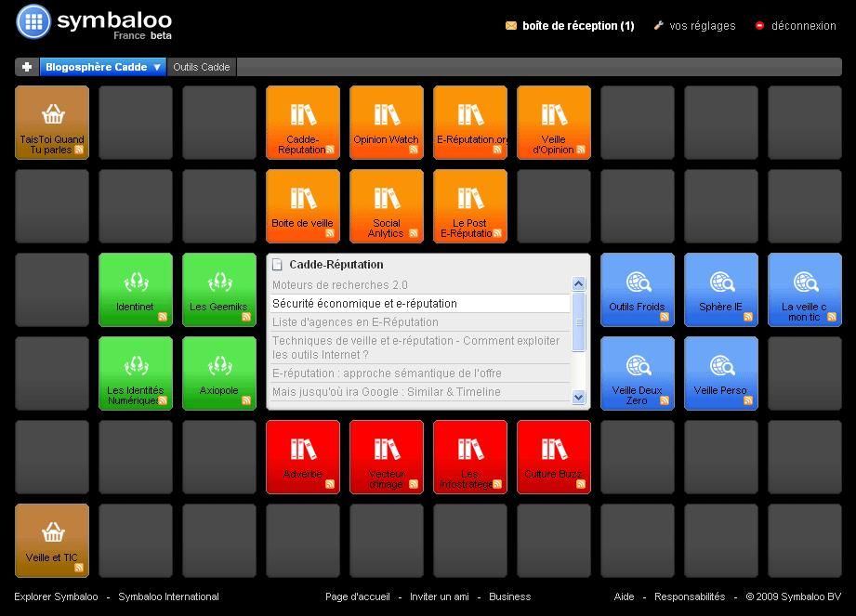Screen dimensions: 856x616
Task: Open the Veille et TIC tile
Action: coord(52,540)
